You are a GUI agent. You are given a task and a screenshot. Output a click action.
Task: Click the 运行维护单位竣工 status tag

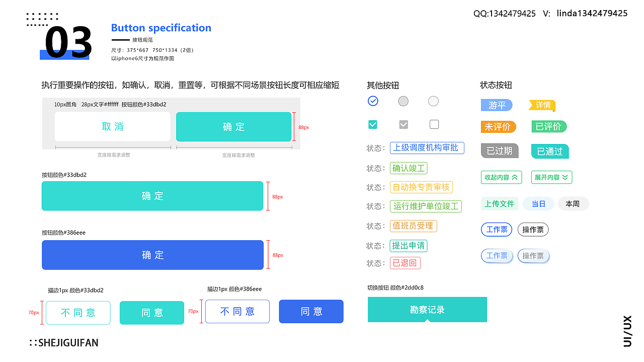point(426,206)
